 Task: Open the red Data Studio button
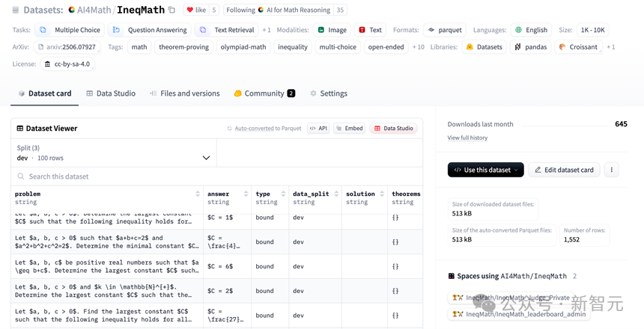point(393,129)
